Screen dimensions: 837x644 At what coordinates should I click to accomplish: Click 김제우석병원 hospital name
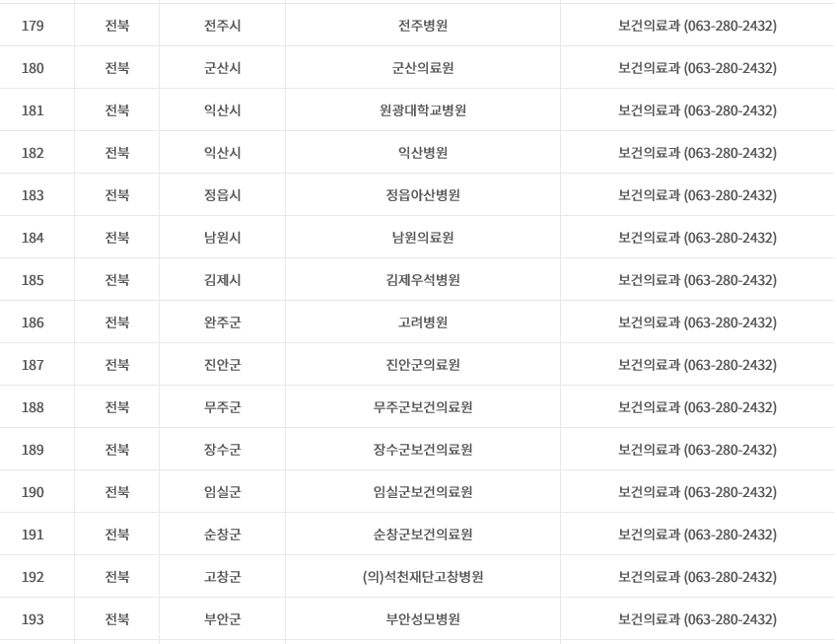[423, 280]
